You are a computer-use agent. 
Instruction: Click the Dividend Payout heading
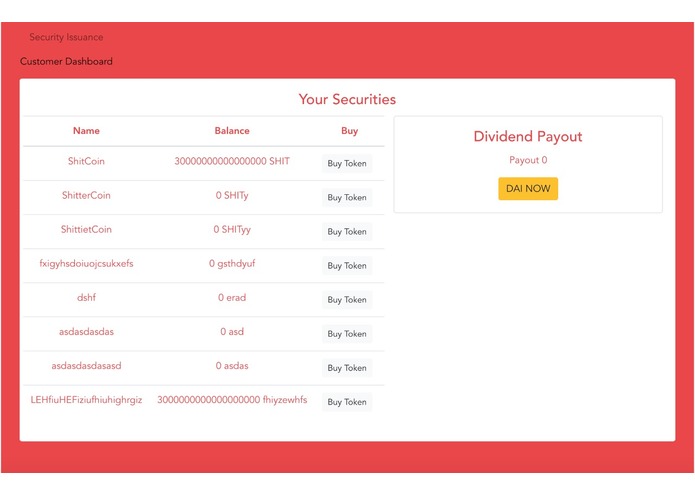click(528, 136)
